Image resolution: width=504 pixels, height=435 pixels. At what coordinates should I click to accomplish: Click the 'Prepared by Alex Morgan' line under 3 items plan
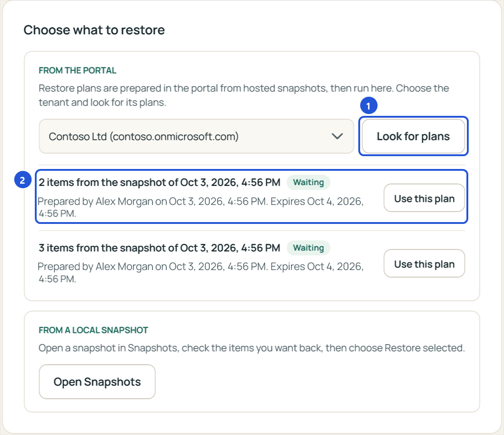click(x=201, y=272)
